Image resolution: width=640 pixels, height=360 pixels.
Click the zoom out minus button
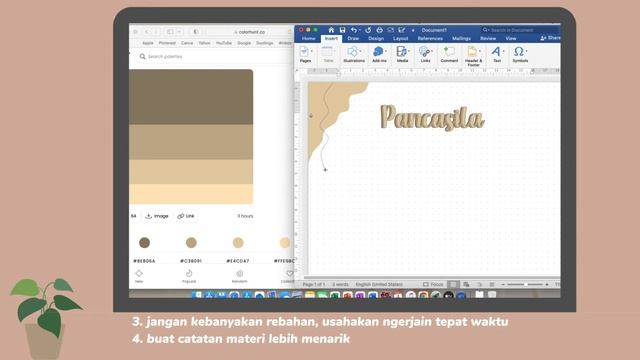[x=503, y=284]
